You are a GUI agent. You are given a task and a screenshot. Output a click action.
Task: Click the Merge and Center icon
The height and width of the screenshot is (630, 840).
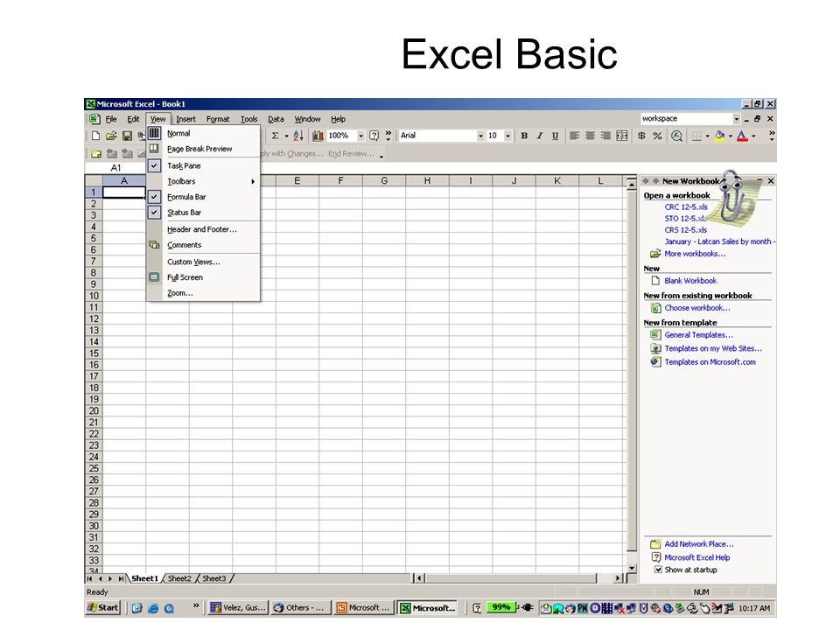pos(621,136)
